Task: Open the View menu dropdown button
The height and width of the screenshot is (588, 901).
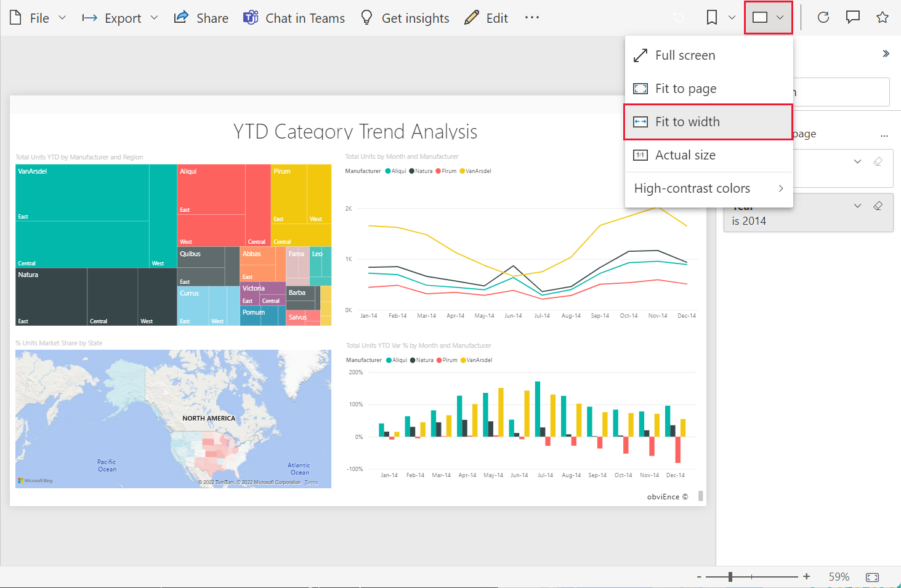Action: point(768,17)
